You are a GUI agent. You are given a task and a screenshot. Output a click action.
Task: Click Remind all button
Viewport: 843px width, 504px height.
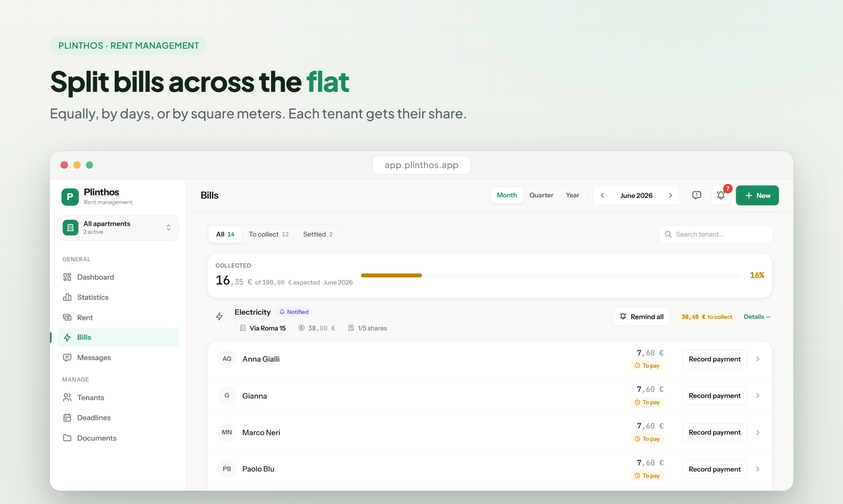[642, 317]
